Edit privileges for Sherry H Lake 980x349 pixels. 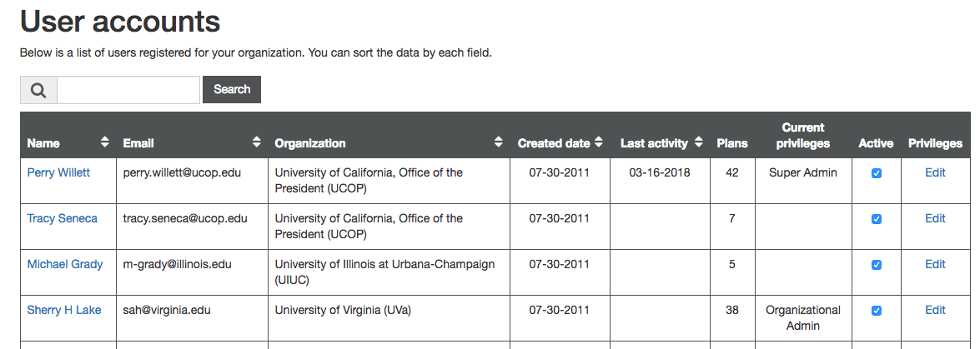point(935,310)
